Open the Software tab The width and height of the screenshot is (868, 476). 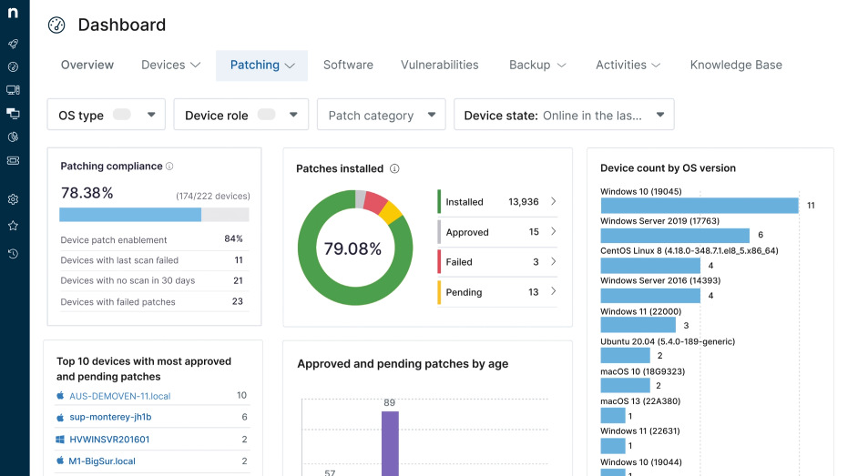[x=348, y=66]
